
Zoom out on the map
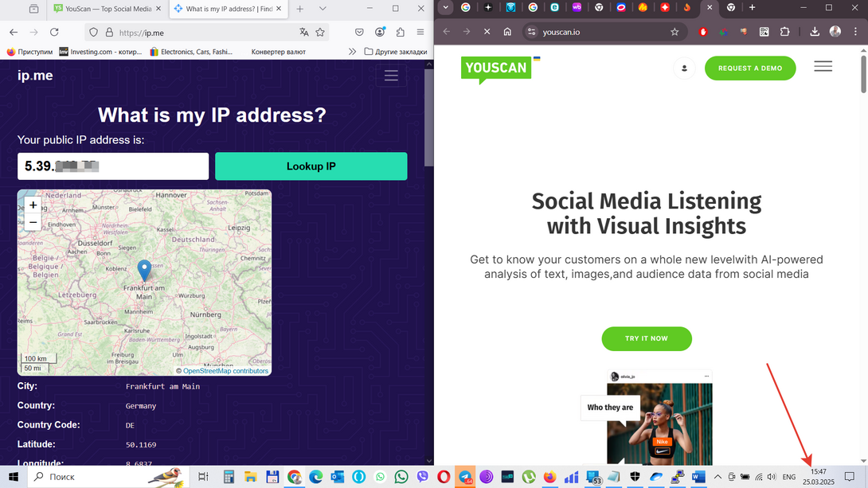coord(33,222)
